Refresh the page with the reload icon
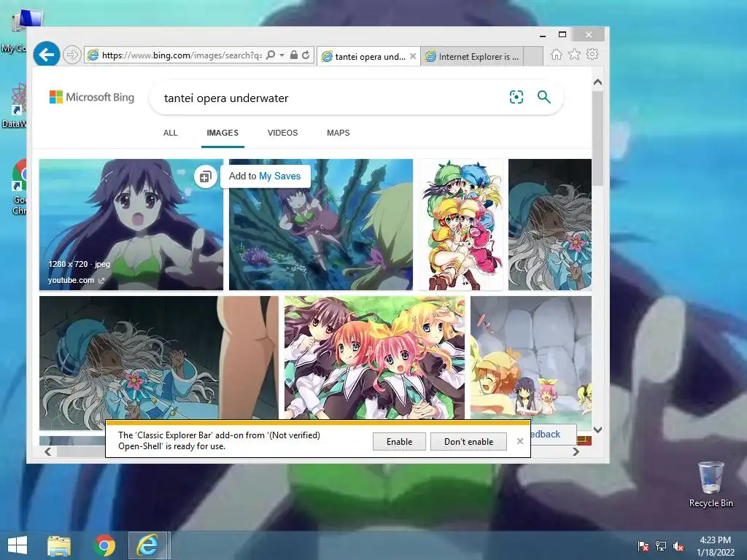 click(x=306, y=55)
